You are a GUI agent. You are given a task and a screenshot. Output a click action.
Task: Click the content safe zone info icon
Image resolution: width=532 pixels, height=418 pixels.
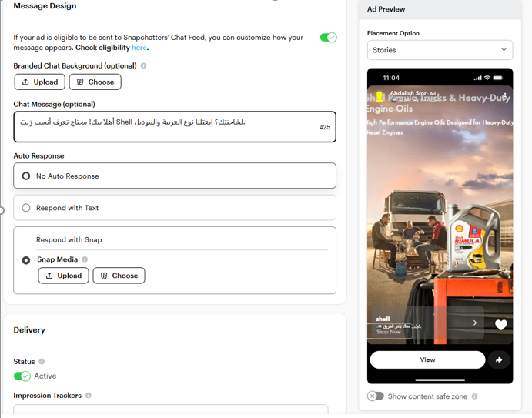(475, 396)
